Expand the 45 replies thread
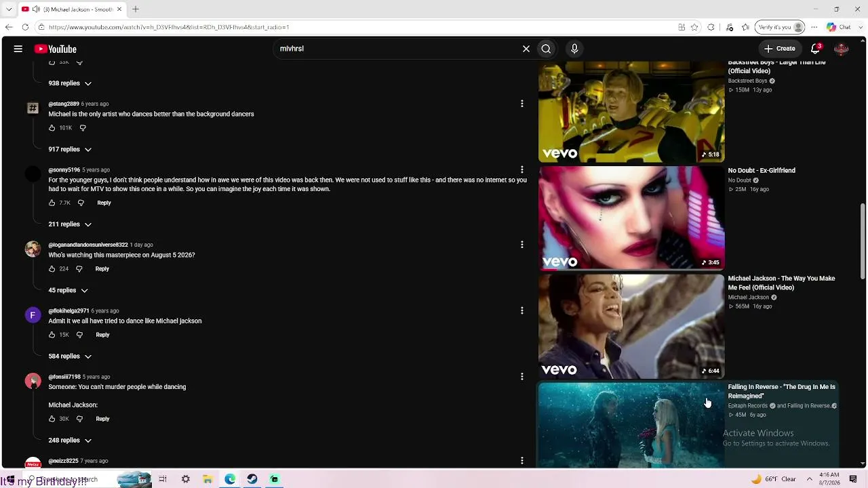 [68, 290]
